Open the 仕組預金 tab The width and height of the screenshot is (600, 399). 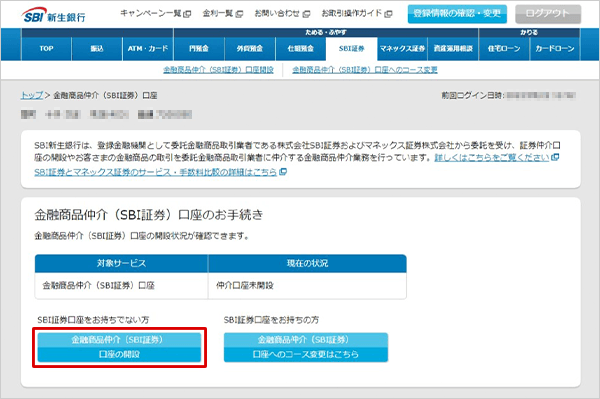tap(300, 49)
